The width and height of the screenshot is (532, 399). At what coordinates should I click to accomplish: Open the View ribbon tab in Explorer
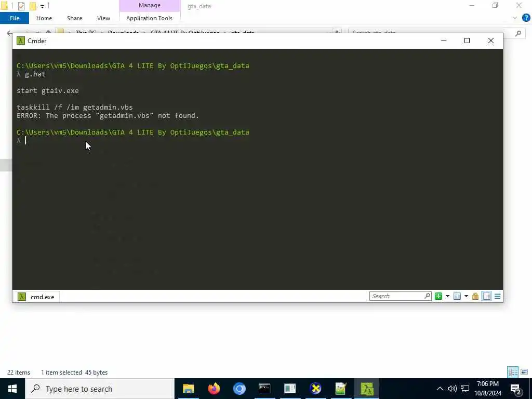tap(103, 18)
